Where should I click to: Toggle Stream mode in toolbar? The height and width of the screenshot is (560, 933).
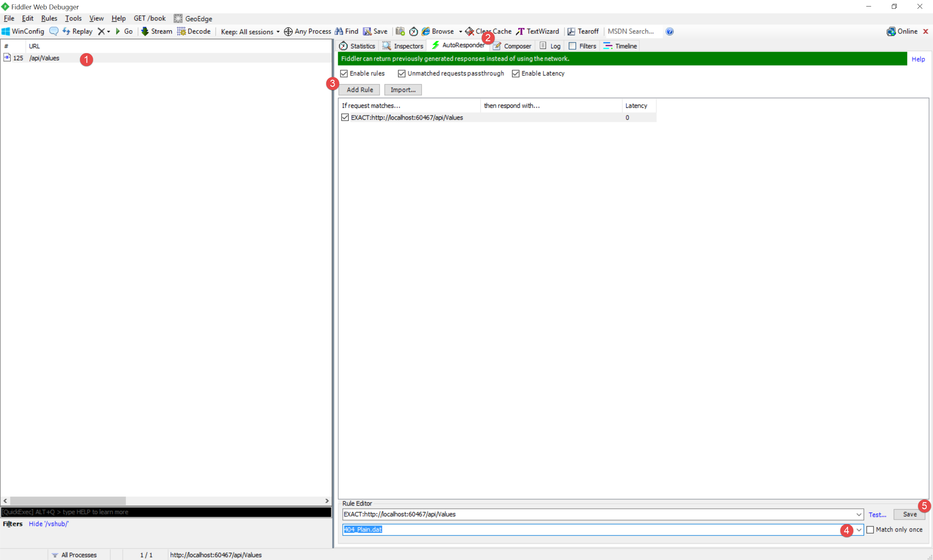pyautogui.click(x=156, y=31)
